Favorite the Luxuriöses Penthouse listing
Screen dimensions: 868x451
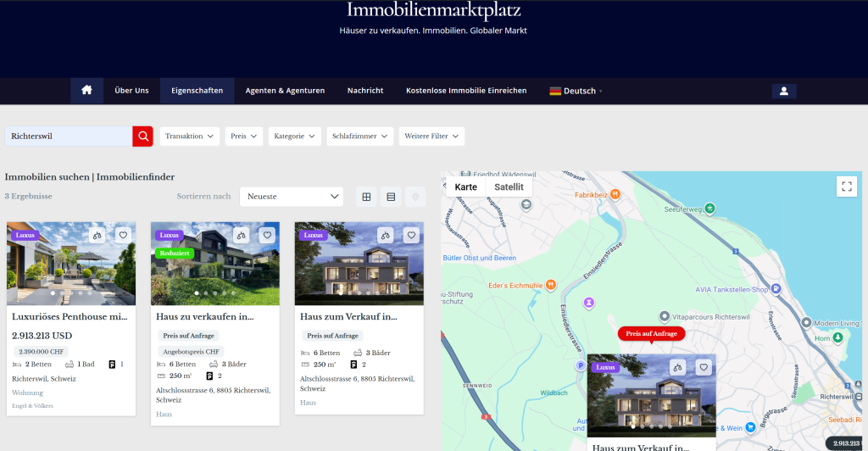click(123, 236)
